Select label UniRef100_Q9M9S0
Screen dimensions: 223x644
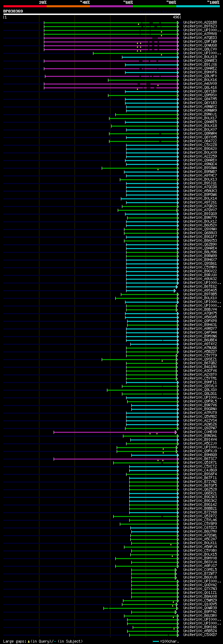pyautogui.click(x=200, y=95)
